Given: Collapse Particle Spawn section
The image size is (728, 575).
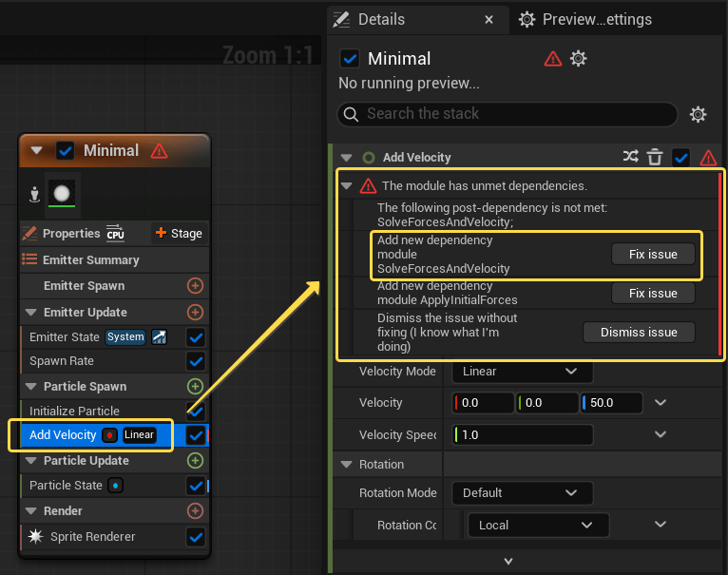Looking at the screenshot, I should pyautogui.click(x=31, y=387).
